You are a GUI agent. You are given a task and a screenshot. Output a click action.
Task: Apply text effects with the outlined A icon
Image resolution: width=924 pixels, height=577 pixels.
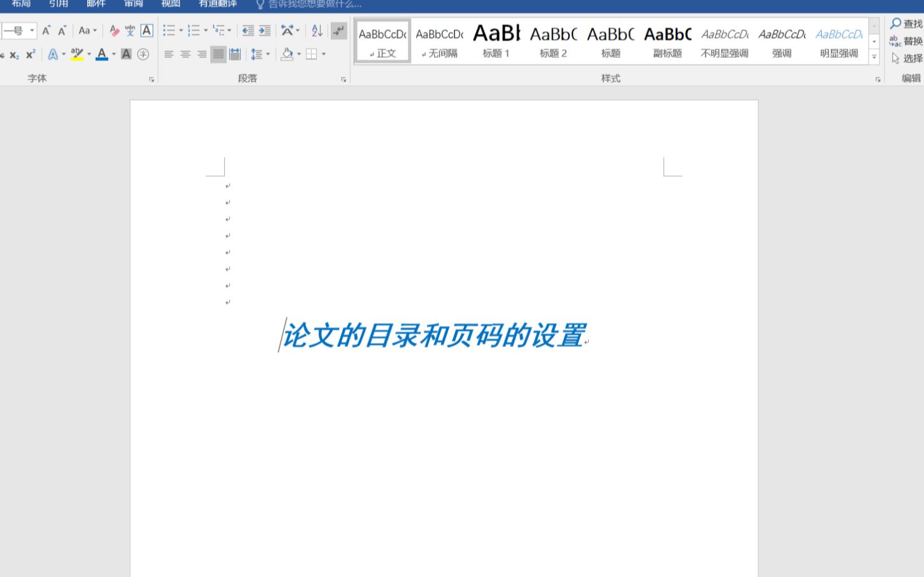click(x=53, y=55)
